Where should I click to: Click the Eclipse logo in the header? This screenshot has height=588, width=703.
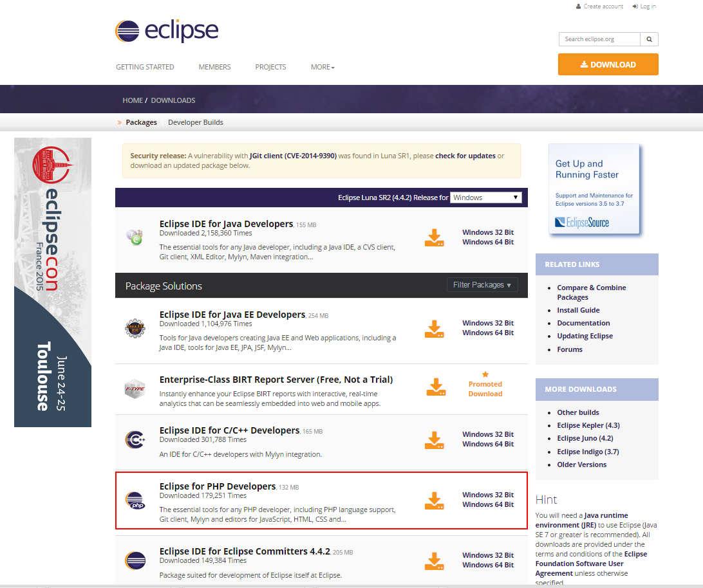pos(167,31)
